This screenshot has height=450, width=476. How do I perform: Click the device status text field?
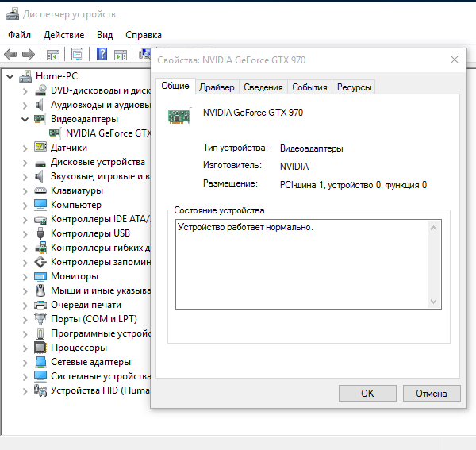tap(308, 264)
